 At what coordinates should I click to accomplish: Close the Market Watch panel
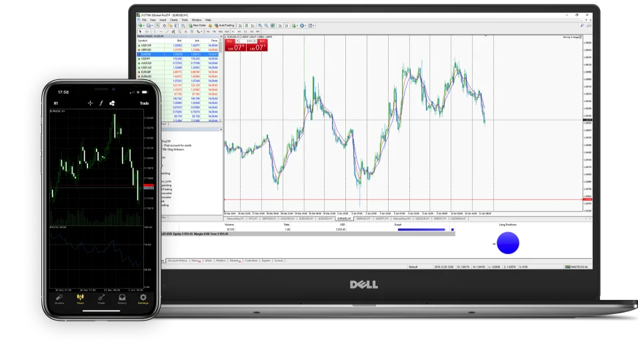coord(221,36)
